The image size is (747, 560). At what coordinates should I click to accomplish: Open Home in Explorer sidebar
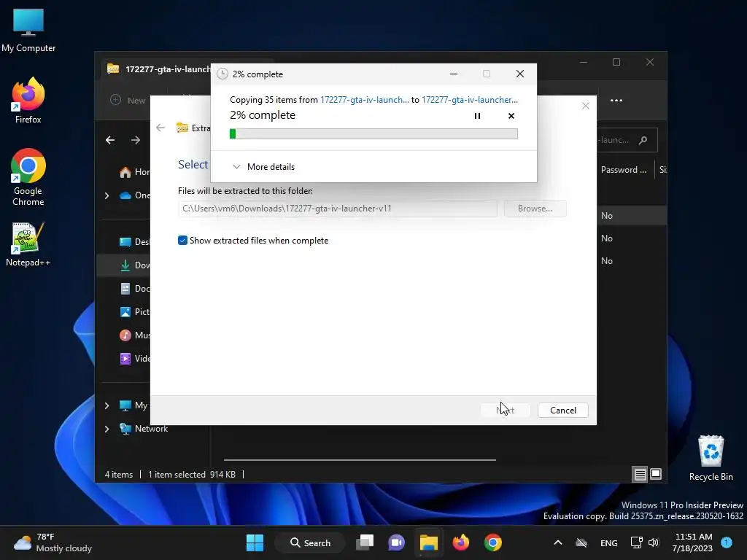tap(134, 172)
